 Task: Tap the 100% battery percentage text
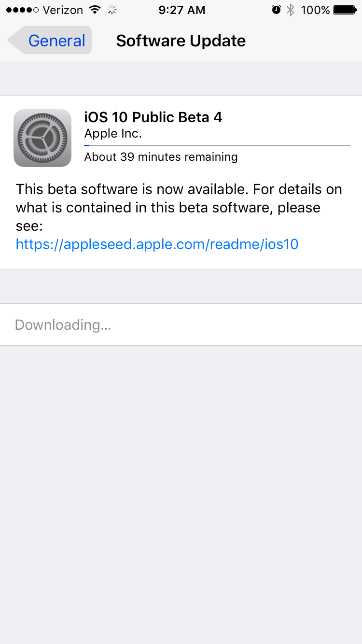pyautogui.click(x=315, y=10)
